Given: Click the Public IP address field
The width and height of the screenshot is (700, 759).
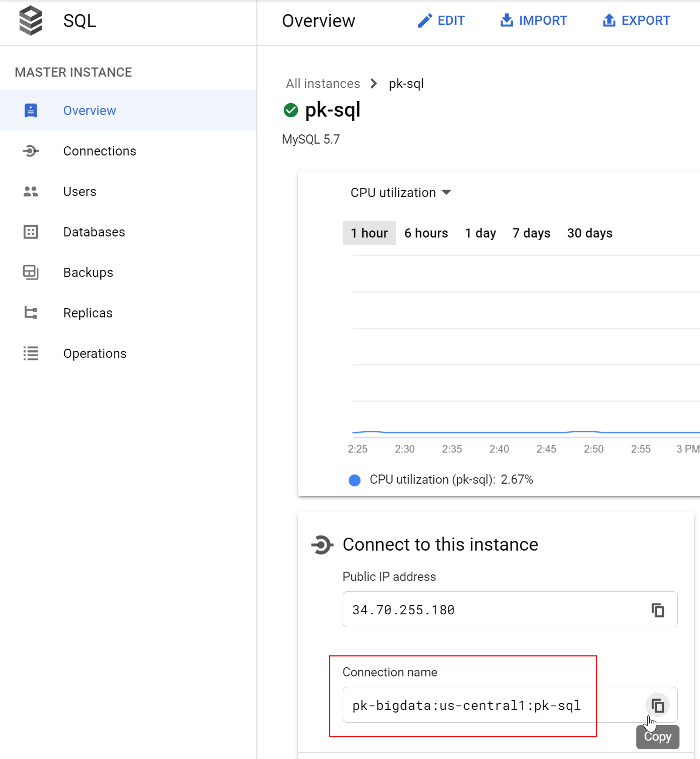Looking at the screenshot, I should tap(510, 609).
